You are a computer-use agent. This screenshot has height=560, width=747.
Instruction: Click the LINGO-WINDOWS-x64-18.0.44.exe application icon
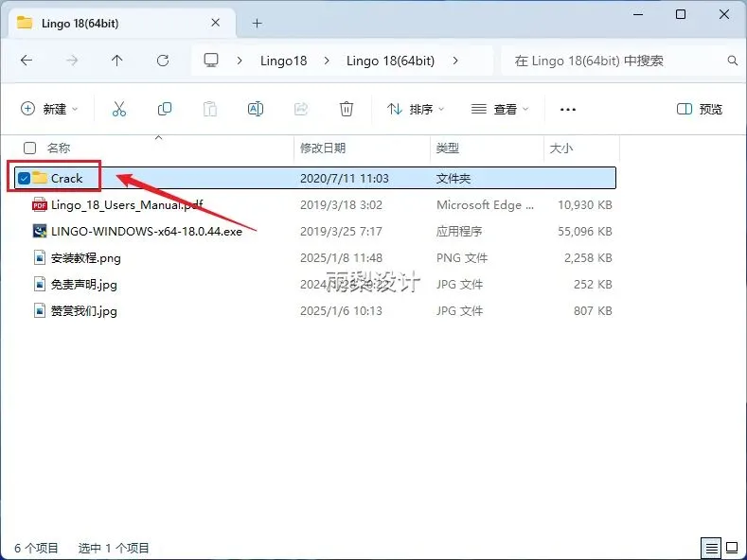[x=40, y=231]
